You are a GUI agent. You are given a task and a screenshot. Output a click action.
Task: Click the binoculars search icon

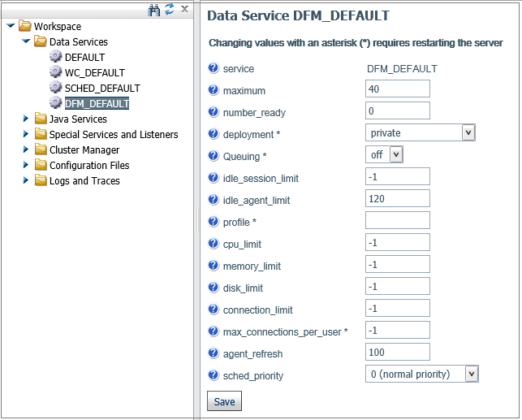click(153, 10)
